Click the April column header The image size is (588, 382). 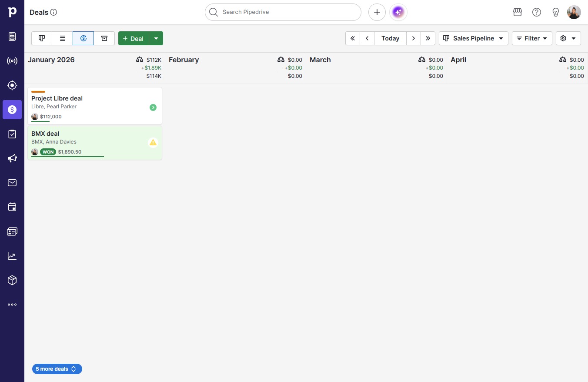click(x=458, y=60)
